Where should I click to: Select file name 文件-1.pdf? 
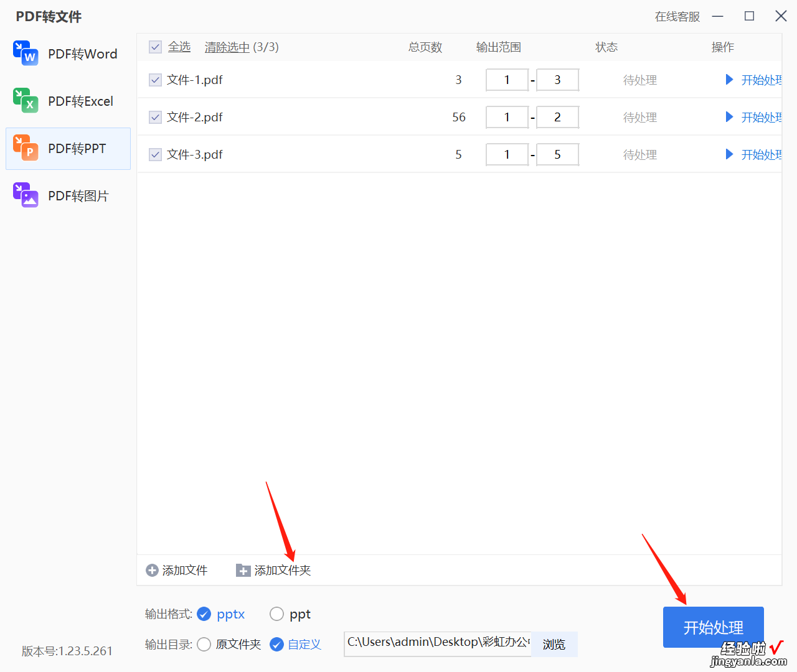pyautogui.click(x=195, y=80)
